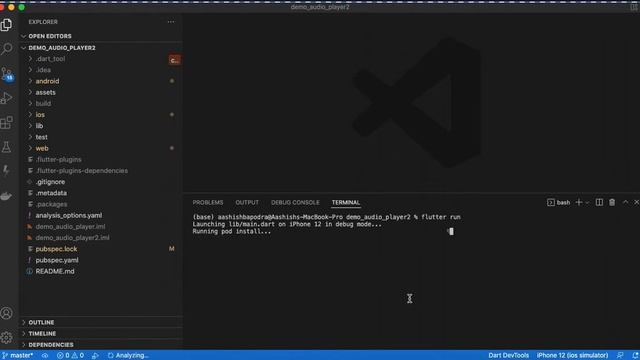Expand the test folder
This screenshot has height=360, width=640.
coord(101,137)
